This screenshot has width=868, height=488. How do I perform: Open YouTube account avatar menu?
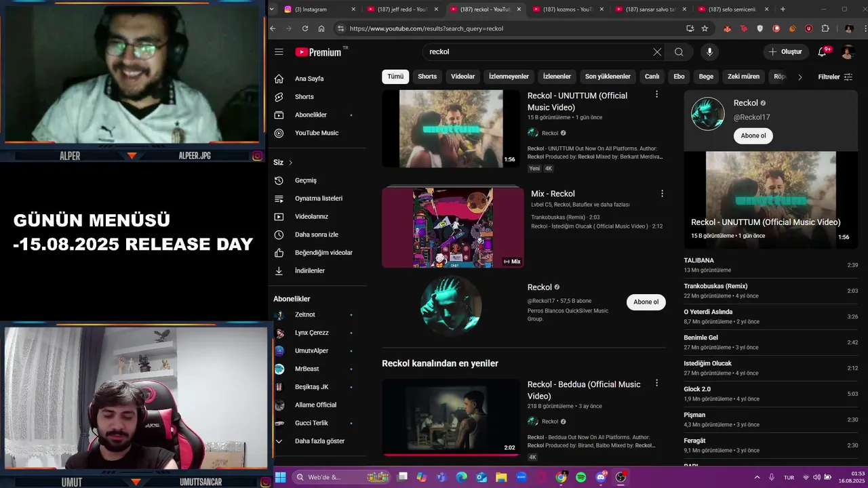coord(848,52)
